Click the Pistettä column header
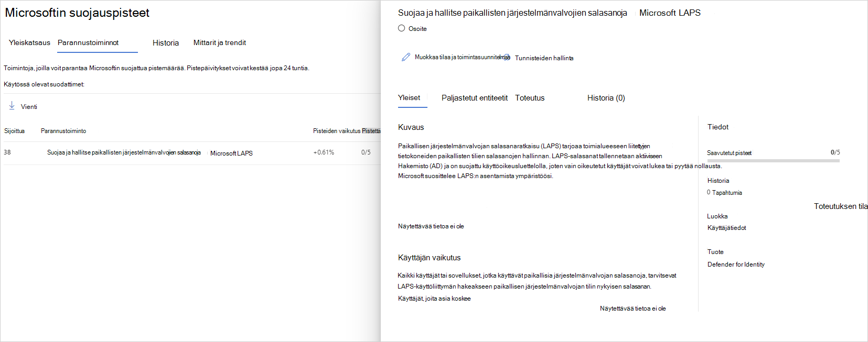 click(x=371, y=131)
